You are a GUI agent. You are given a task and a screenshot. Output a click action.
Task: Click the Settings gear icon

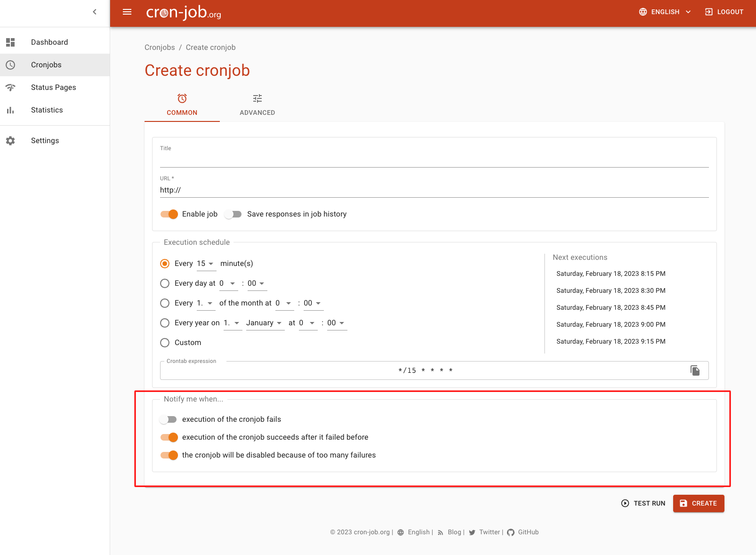(x=10, y=141)
